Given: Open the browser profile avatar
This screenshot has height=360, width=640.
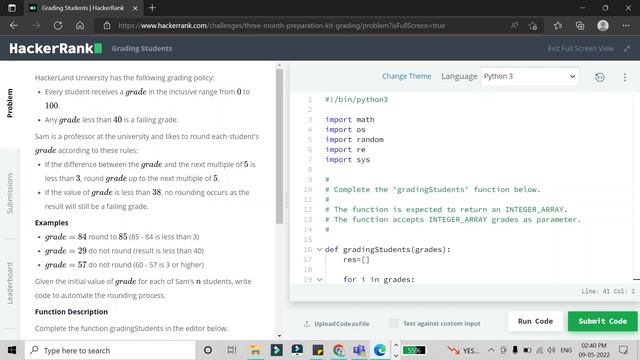Looking at the screenshot, I should point(603,26).
